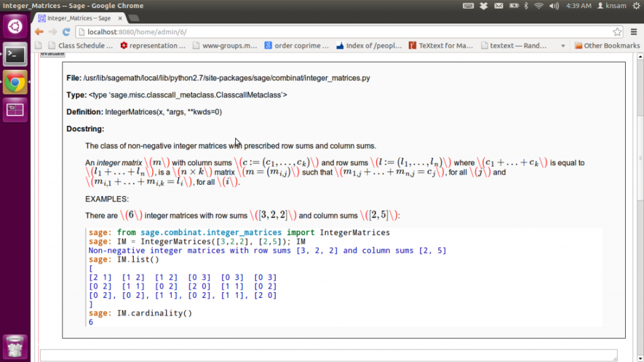Open the textext — Rand... bookmark

tap(513, 45)
